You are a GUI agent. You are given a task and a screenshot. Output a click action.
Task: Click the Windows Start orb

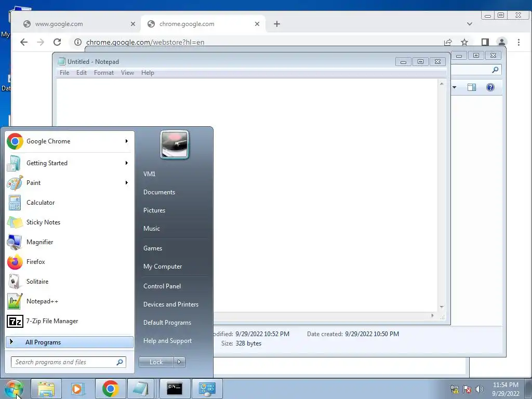pos(14,389)
